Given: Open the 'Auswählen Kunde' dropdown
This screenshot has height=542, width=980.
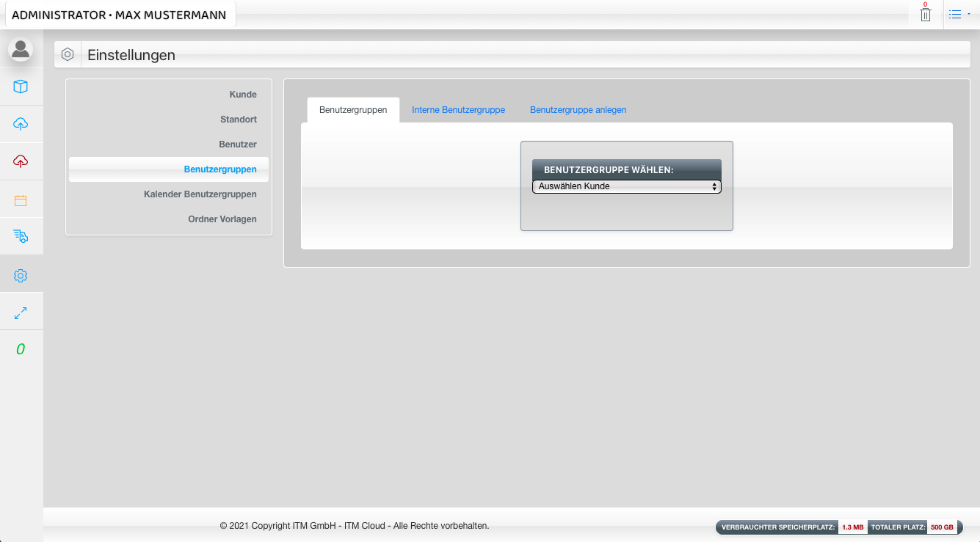Looking at the screenshot, I should 626,187.
